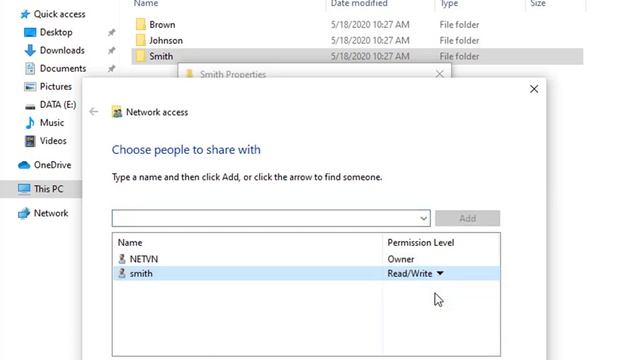Click the Add button
640x360 pixels.
tap(467, 218)
